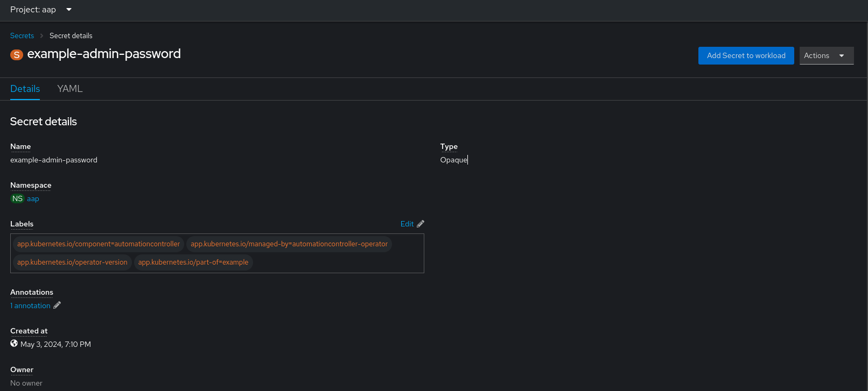Screen dimensions: 868x391
Task: Click the green NS namespace badge
Action: pos(17,198)
